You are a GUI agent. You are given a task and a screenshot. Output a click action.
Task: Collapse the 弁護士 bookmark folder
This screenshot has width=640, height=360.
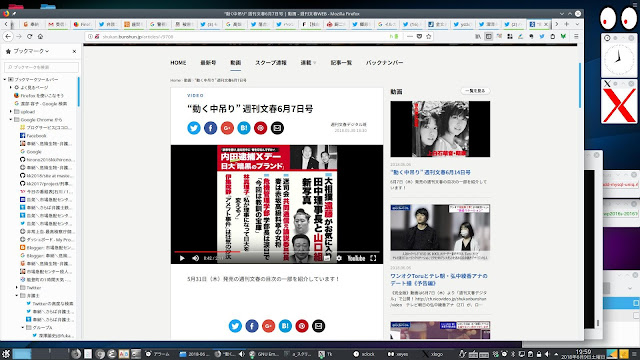tap(17, 296)
